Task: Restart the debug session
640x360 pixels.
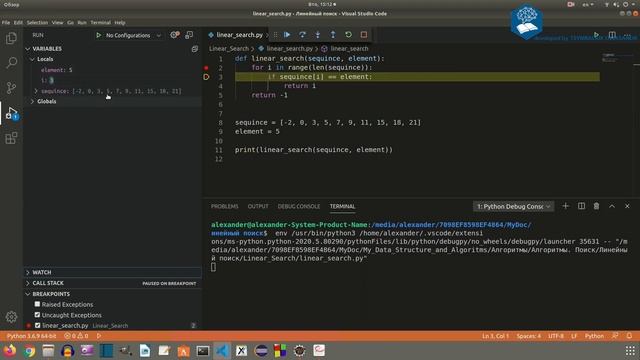Action: click(x=348, y=35)
